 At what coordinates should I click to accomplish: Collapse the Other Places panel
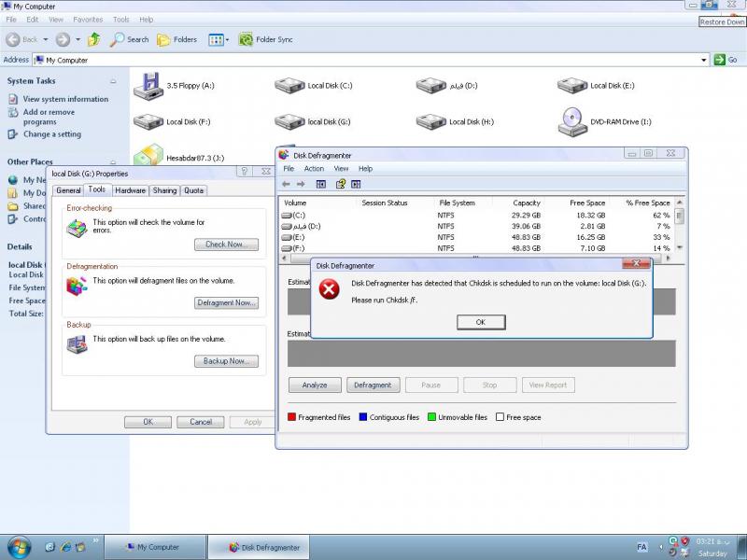click(113, 162)
